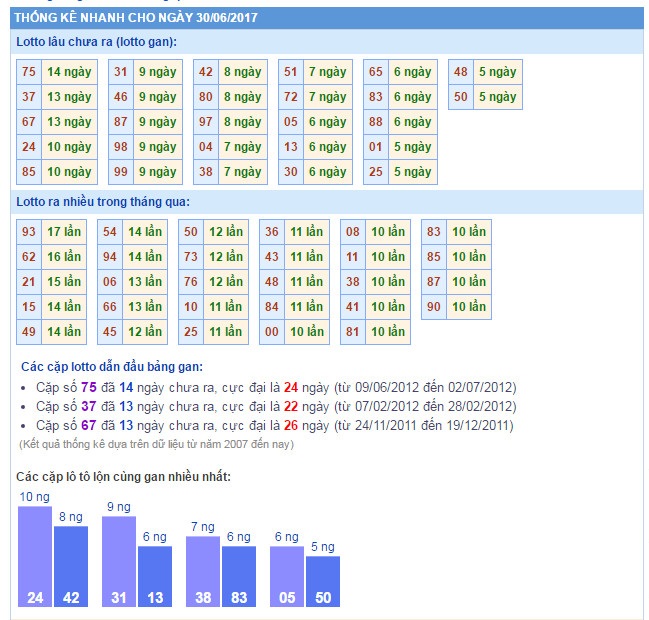Select number 65 in gan table
This screenshot has width=649, height=620.
[x=376, y=72]
